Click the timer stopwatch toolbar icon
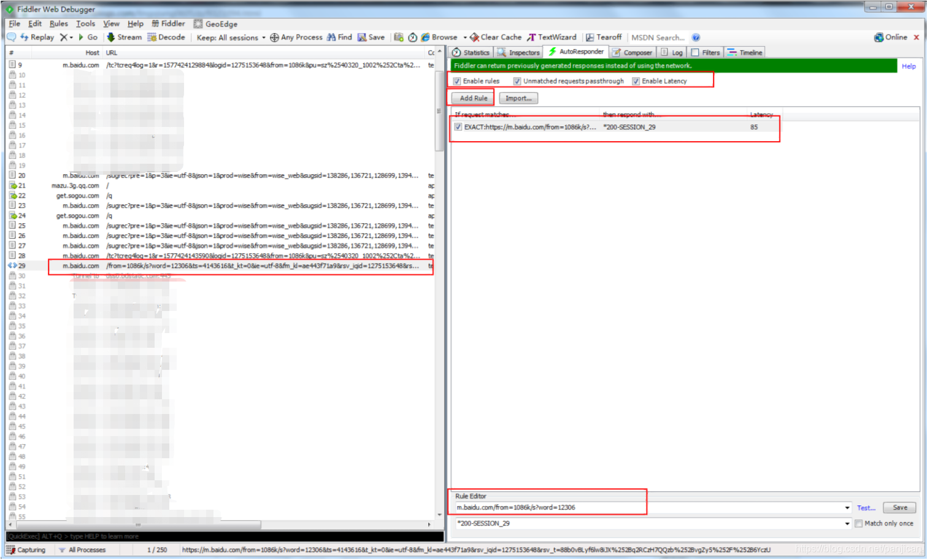 coord(413,37)
